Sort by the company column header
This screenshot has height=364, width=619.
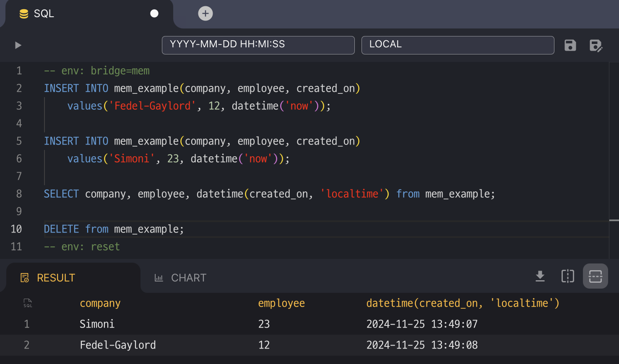[100, 303]
